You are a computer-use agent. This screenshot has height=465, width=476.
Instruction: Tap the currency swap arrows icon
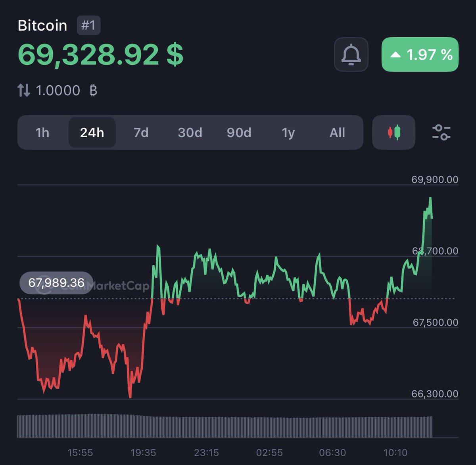coord(24,90)
